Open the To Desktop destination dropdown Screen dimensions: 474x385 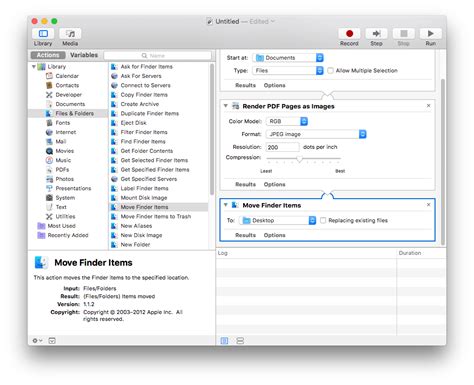click(278, 220)
